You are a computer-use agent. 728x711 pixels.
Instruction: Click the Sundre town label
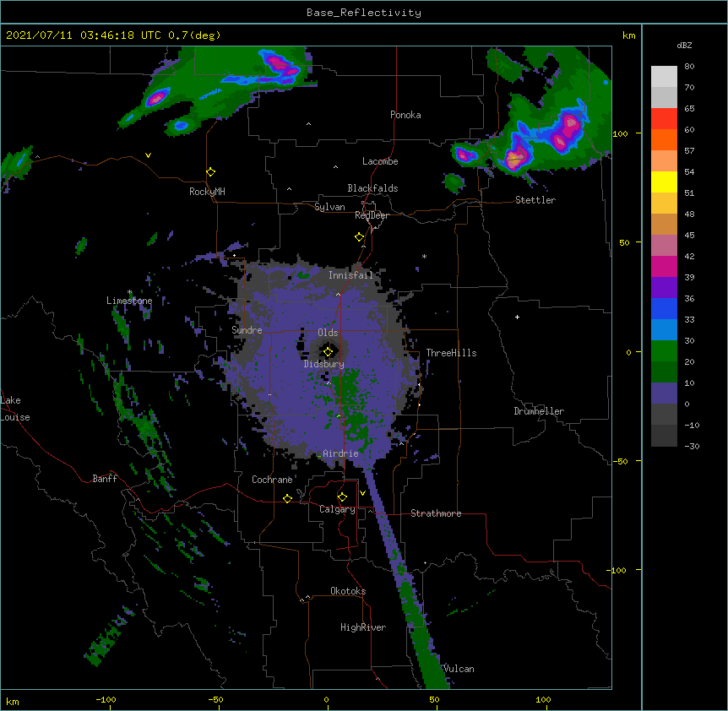247,330
